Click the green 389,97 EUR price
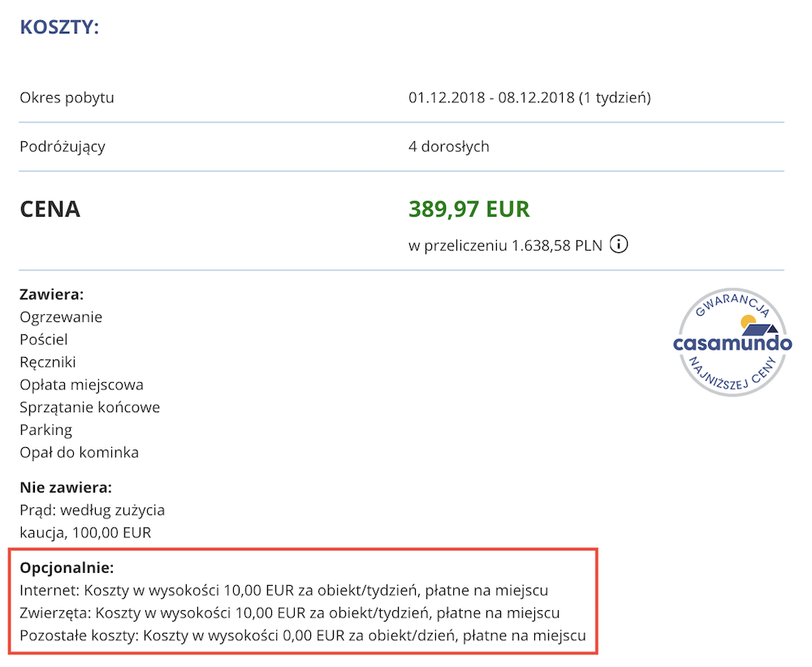The width and height of the screenshot is (812, 667). (x=469, y=209)
